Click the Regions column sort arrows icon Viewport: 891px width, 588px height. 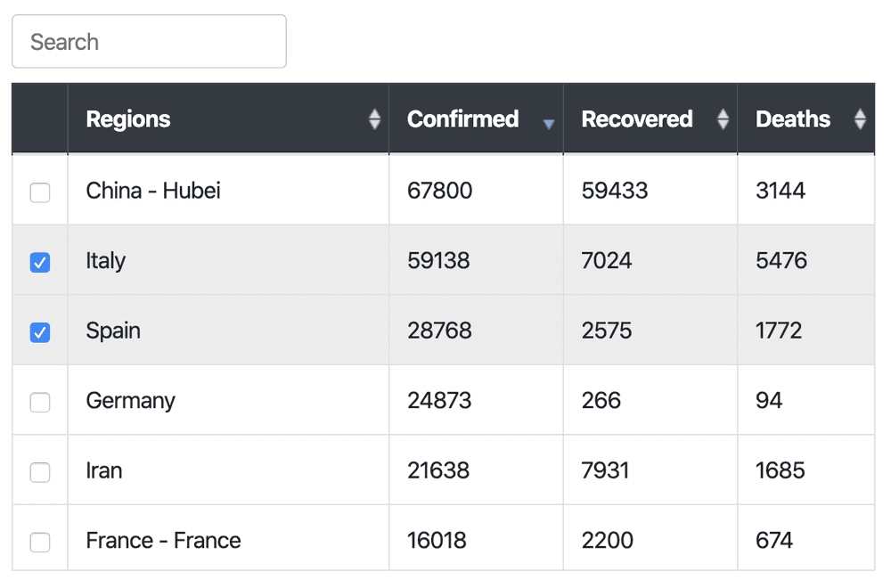click(374, 119)
